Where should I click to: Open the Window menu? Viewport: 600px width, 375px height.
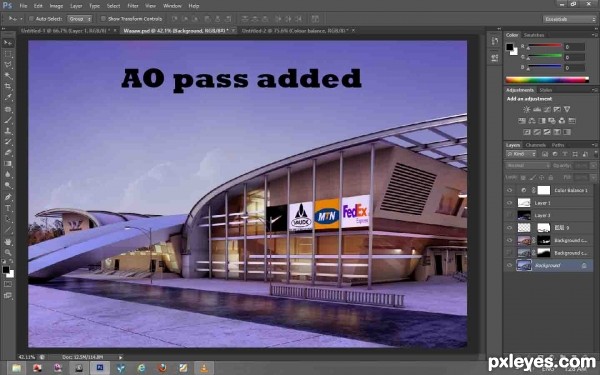(x=172, y=6)
